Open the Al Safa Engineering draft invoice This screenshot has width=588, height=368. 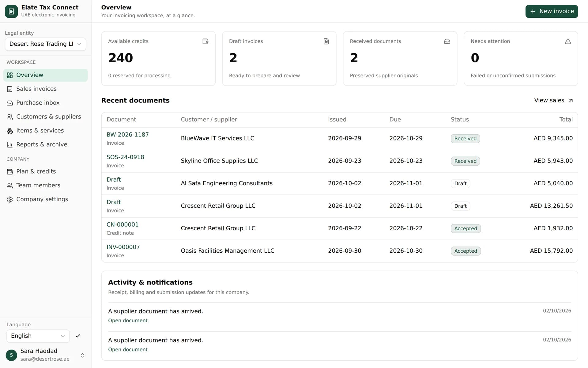click(x=114, y=179)
